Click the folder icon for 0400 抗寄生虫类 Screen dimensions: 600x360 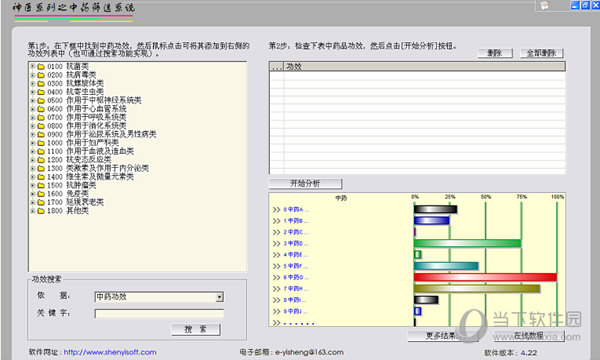[41, 92]
